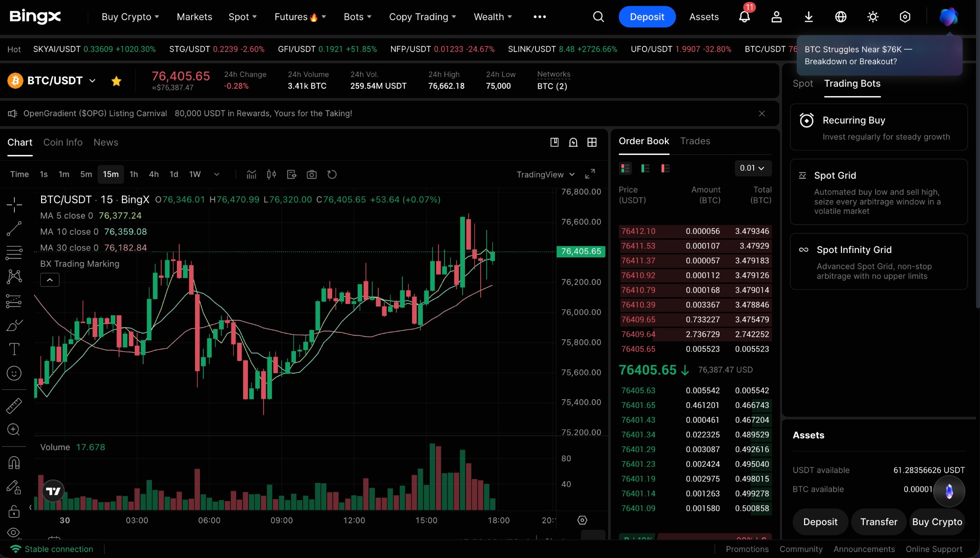Screen dimensions: 980x558
Task: Select the text annotation tool
Action: [x=14, y=349]
